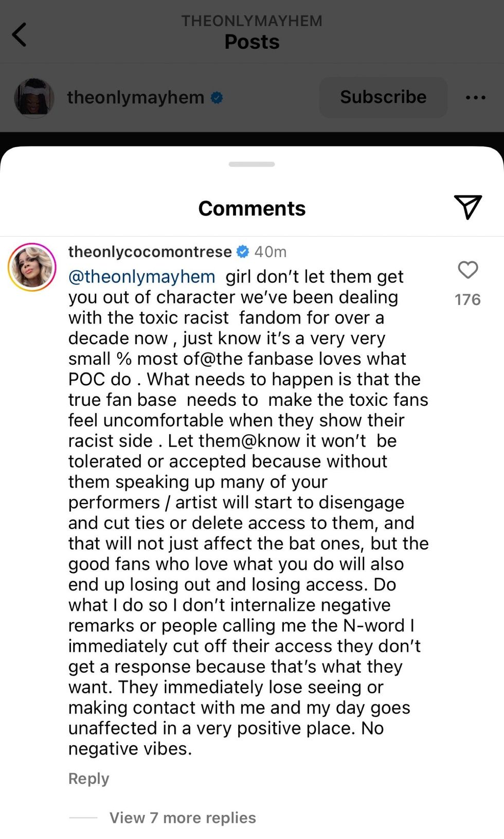
Task: Expand View 7 more replies
Action: click(183, 818)
